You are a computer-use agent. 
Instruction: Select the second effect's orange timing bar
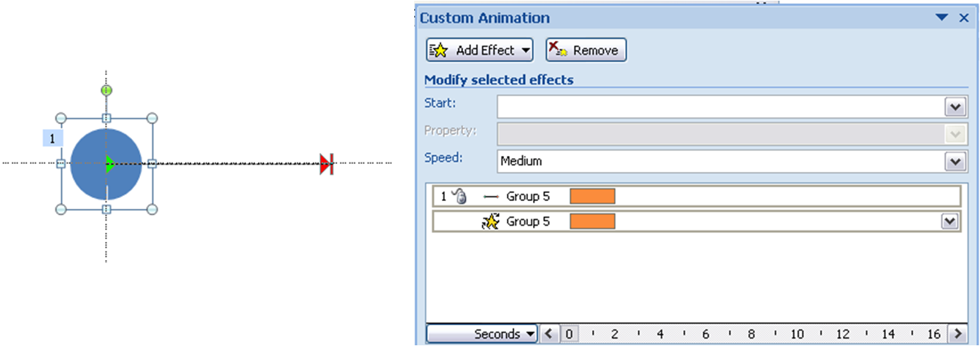point(592,221)
